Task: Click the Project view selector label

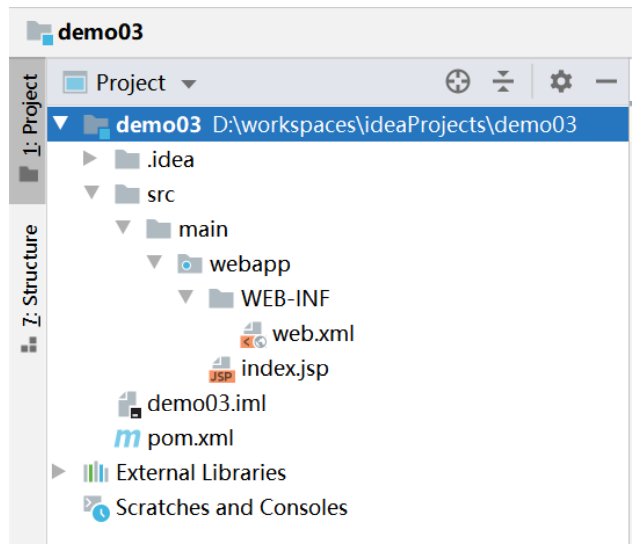Action: pos(130,83)
